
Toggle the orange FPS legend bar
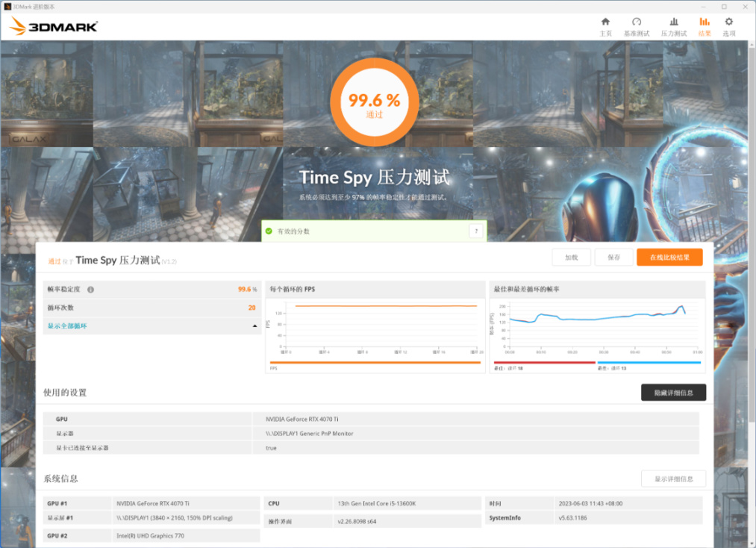coord(375,363)
